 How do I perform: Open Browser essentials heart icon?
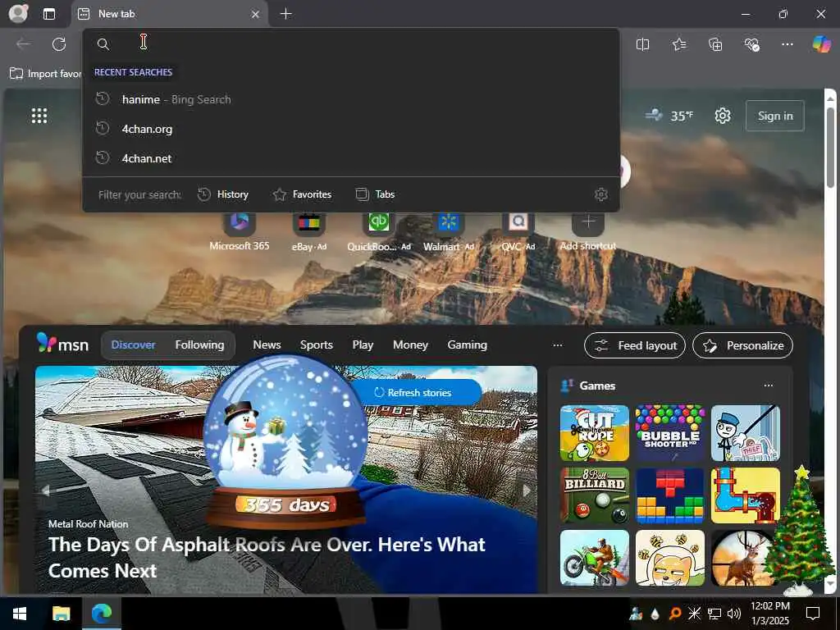pos(752,44)
